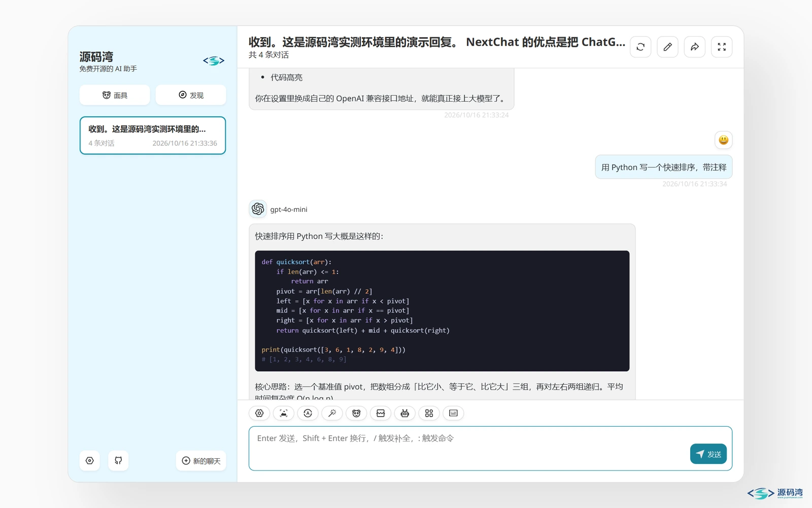The image size is (812, 508).
Task: Select the chat item dated 2026/10/16 21:33:36
Action: coord(153,136)
